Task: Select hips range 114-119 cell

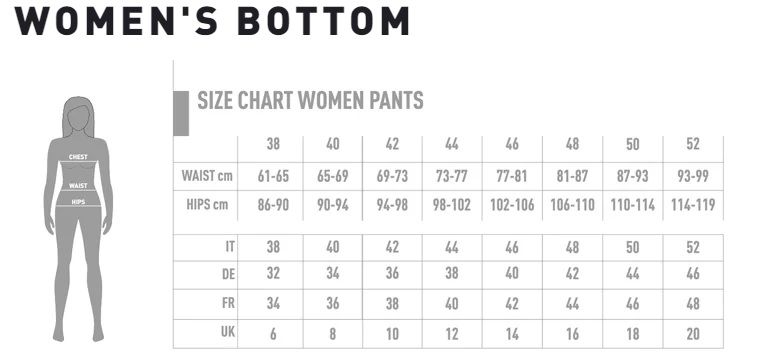Action: tap(693, 205)
